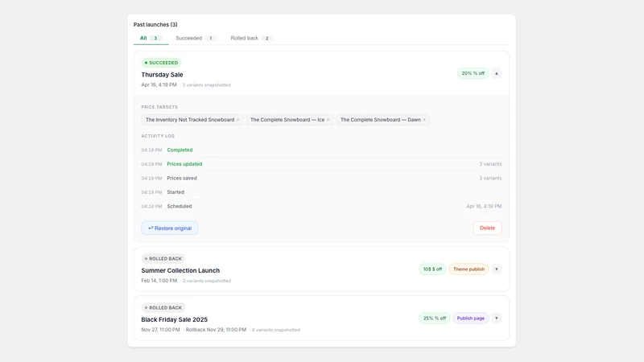Click the Summer Collection ROLLED BACK badge

(163, 258)
